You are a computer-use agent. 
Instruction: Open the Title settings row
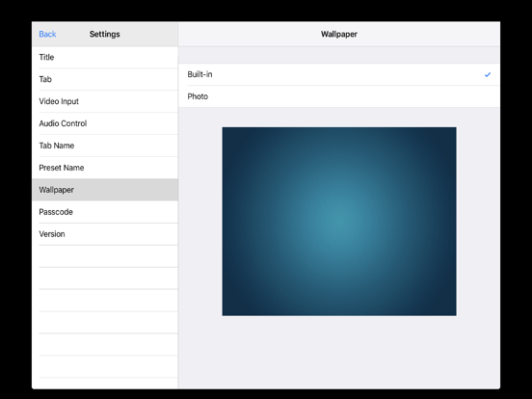(x=105, y=57)
